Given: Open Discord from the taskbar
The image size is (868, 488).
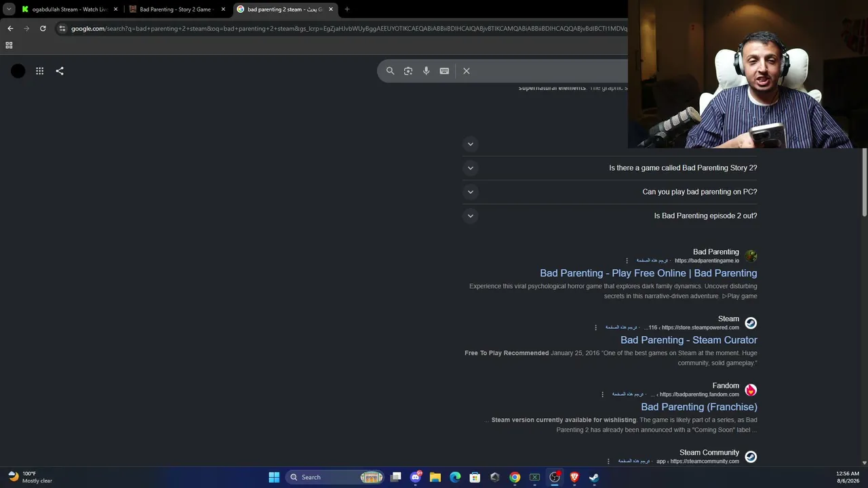Looking at the screenshot, I should pyautogui.click(x=416, y=477).
